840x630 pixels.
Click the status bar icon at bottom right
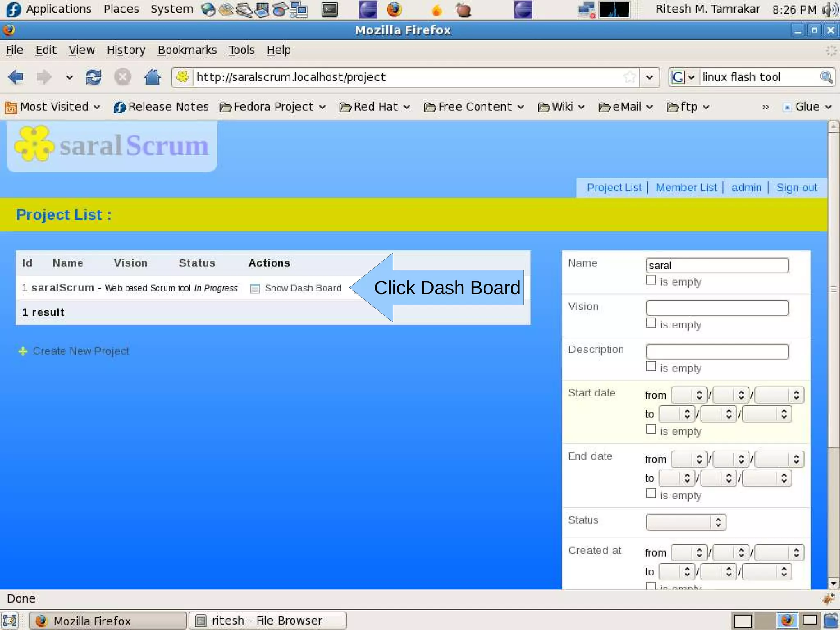pos(828,599)
